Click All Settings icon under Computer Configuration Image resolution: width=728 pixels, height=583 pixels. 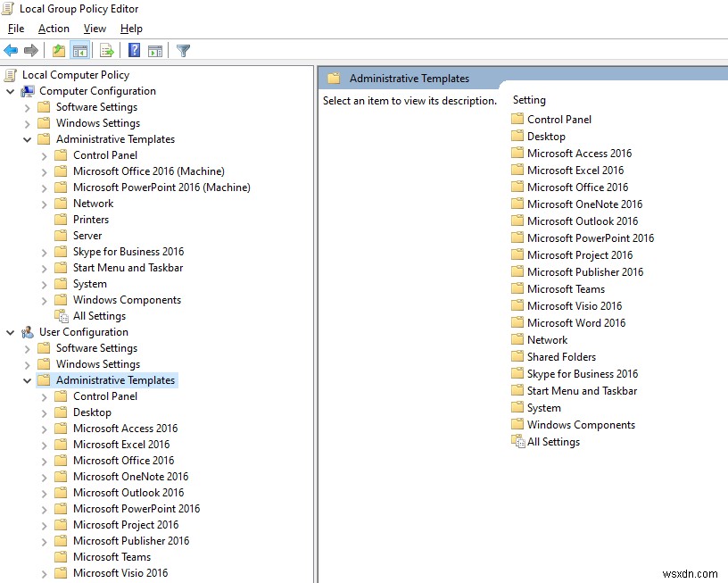click(62, 316)
